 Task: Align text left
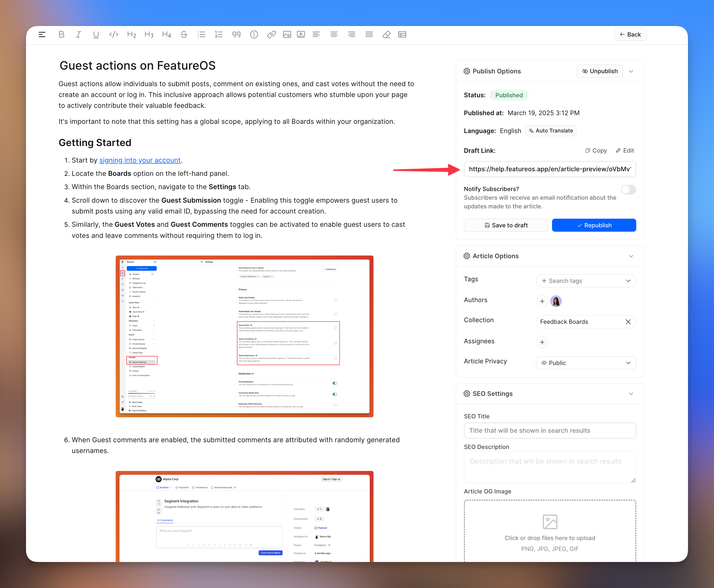coord(316,35)
